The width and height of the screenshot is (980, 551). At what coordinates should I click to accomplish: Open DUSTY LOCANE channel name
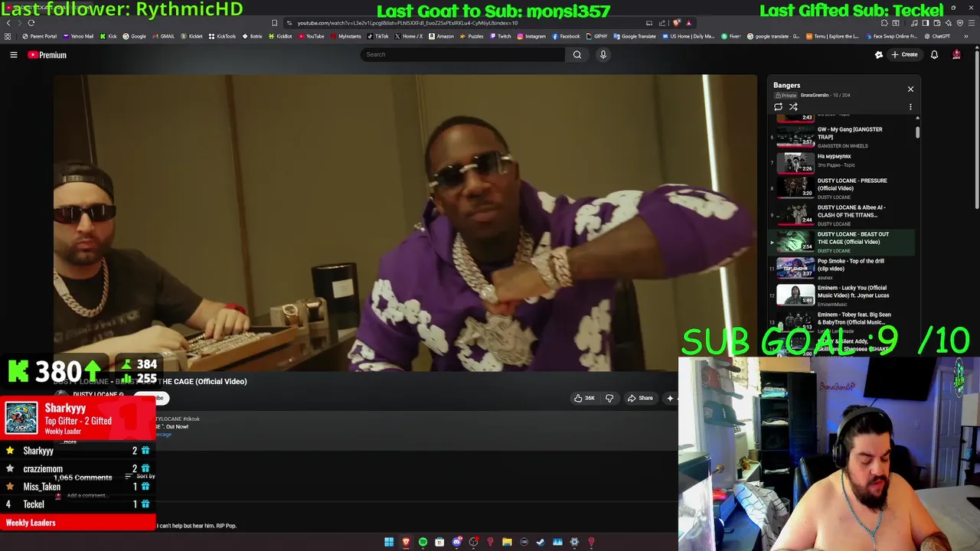coord(95,394)
